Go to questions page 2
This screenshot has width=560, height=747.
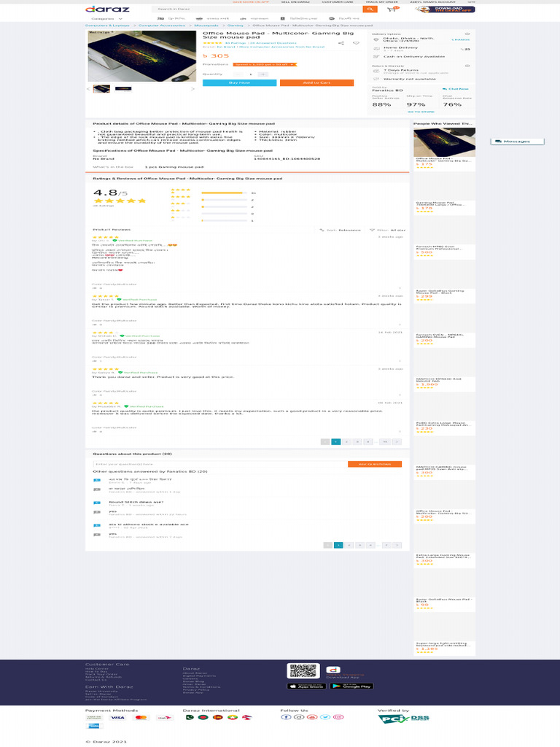click(349, 545)
